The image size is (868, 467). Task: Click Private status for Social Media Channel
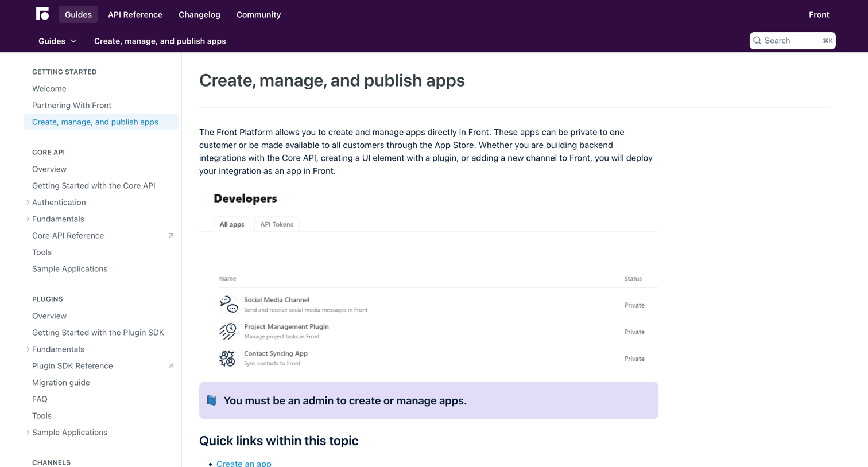point(634,305)
